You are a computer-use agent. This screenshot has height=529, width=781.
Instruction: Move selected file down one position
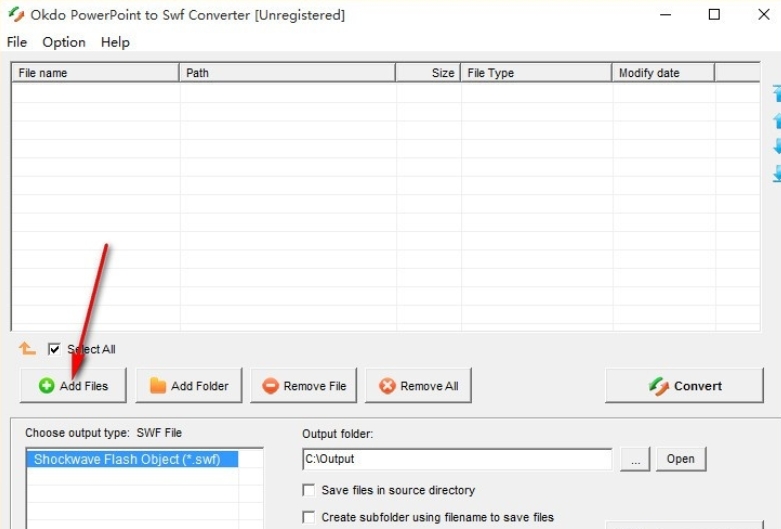777,146
